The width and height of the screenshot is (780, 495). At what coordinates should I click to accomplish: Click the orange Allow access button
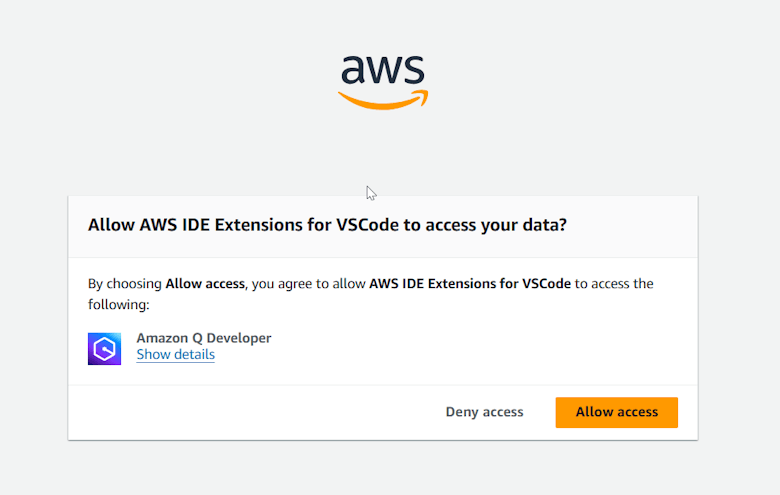(x=616, y=412)
